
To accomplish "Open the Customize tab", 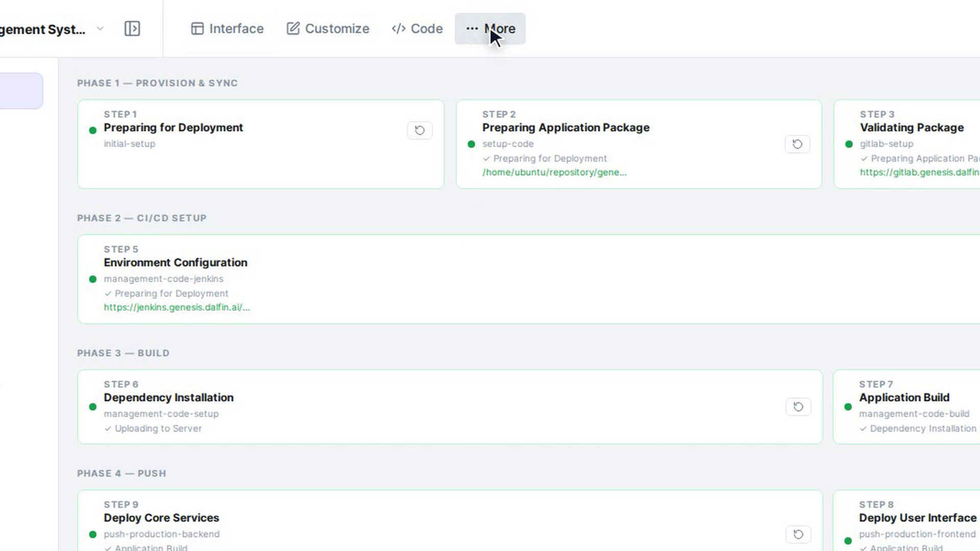I will 328,29.
